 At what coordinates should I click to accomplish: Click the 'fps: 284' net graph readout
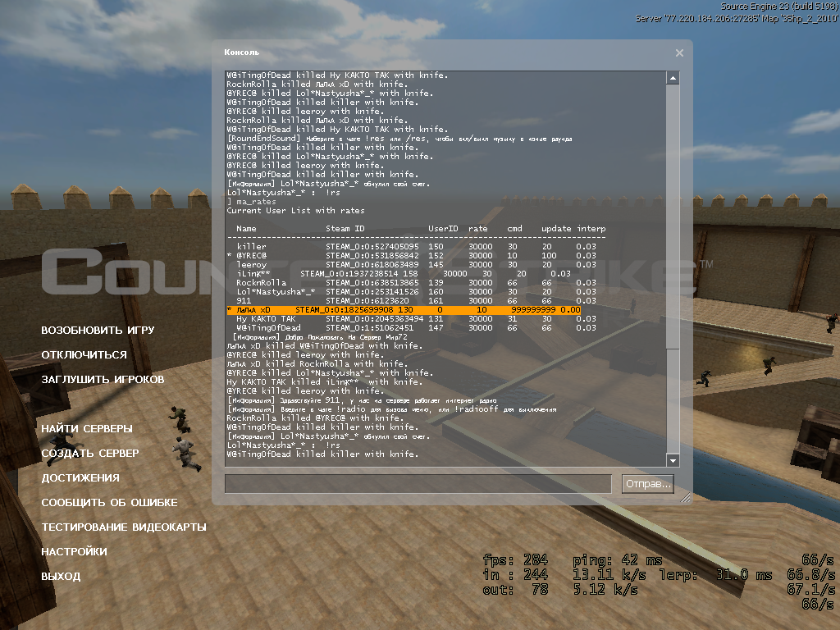click(x=515, y=560)
